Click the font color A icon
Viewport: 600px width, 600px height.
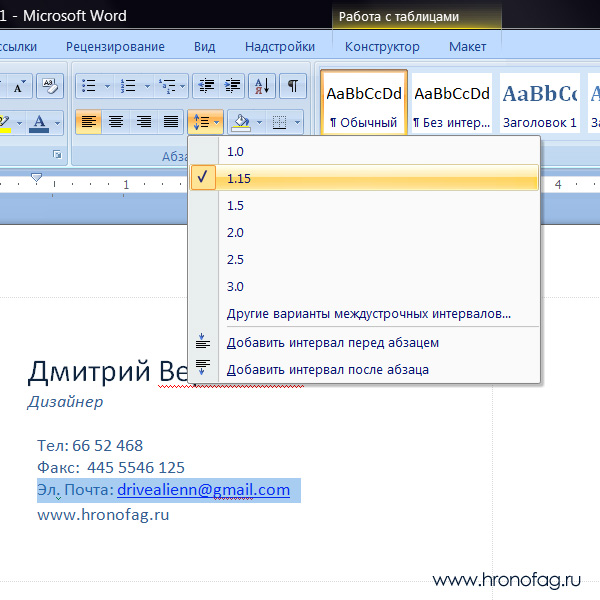click(x=39, y=122)
